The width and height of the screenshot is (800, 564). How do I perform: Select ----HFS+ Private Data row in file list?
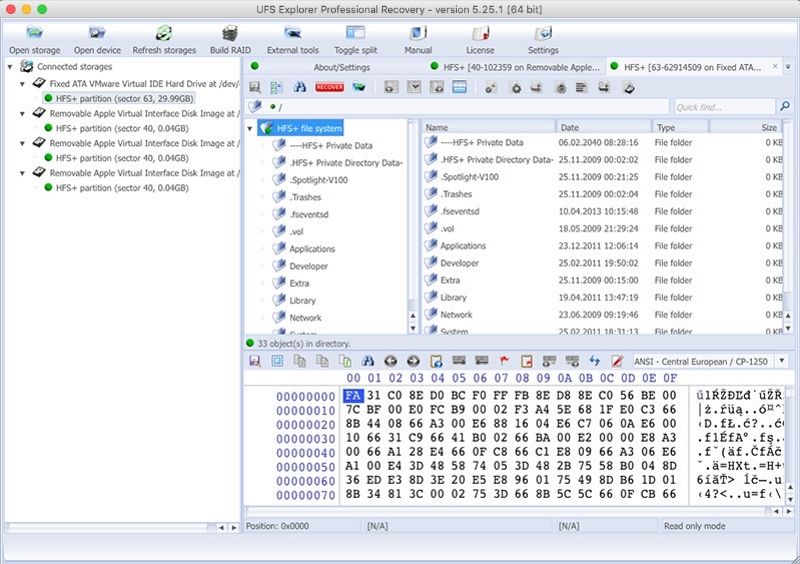click(x=602, y=142)
